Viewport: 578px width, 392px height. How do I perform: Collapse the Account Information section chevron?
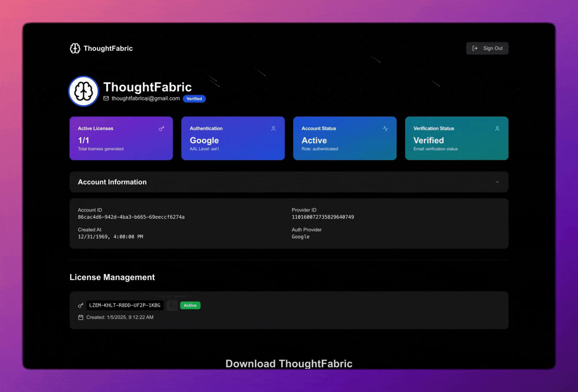coord(497,182)
